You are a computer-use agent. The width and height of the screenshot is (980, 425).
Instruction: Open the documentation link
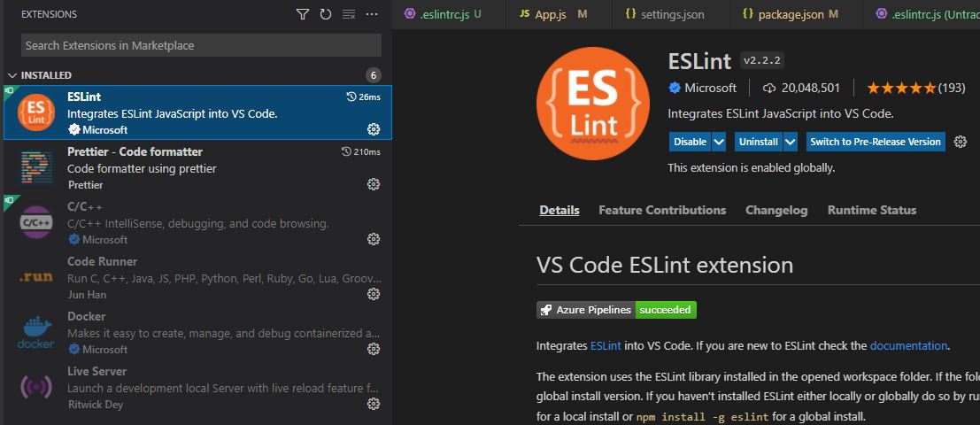click(909, 345)
